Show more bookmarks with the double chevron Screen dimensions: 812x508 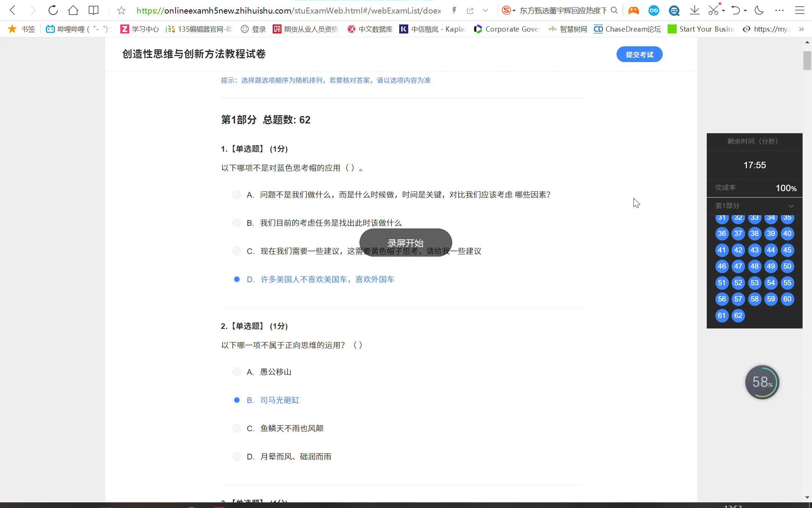801,29
